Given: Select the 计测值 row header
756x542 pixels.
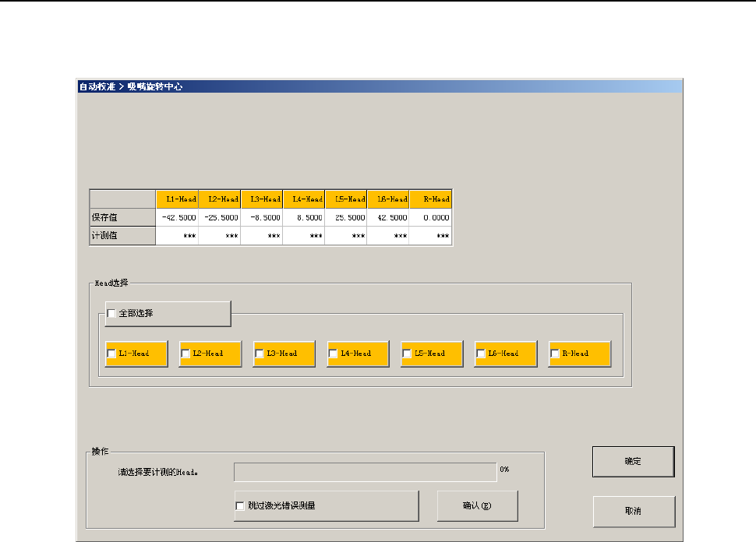Looking at the screenshot, I should point(122,236).
